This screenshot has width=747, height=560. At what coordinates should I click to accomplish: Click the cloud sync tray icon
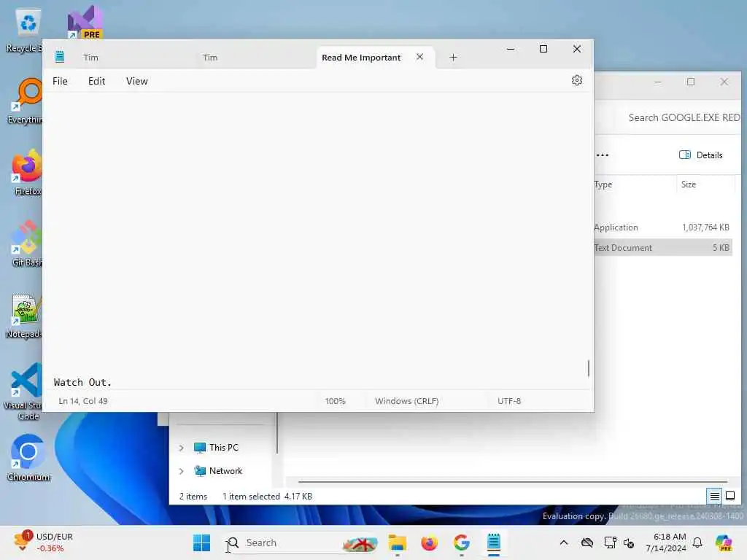pyautogui.click(x=587, y=542)
